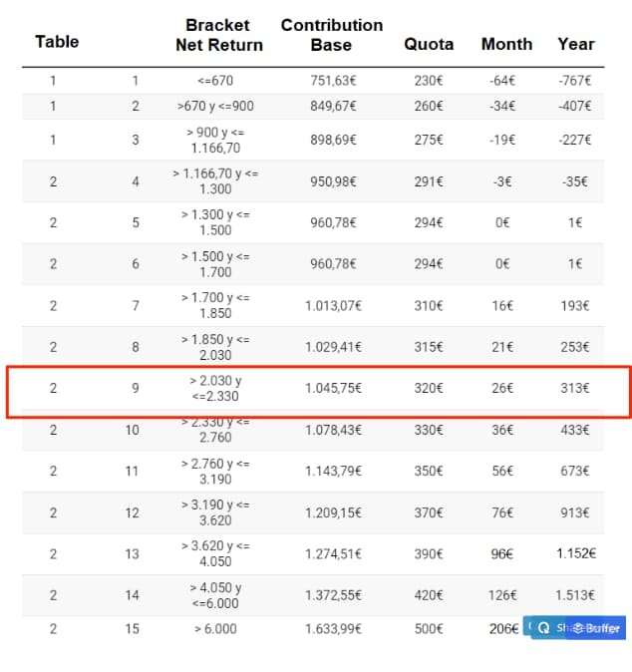Viewport: 632px width, 672px height.
Task: Select the > 6.000 bracket cell
Action: 215,629
